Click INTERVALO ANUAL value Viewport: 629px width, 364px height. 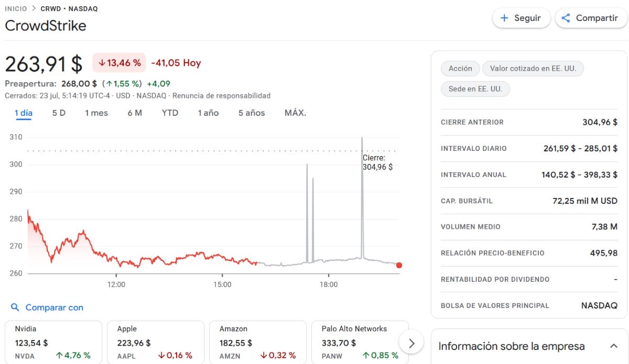pyautogui.click(x=579, y=174)
